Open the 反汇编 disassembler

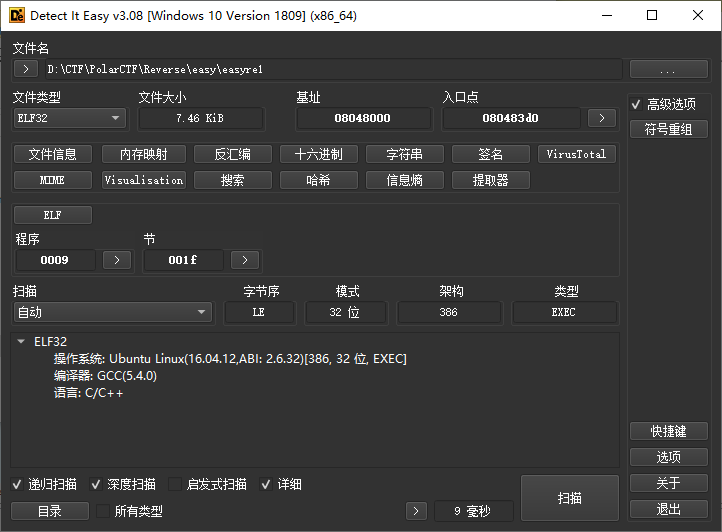click(x=233, y=154)
